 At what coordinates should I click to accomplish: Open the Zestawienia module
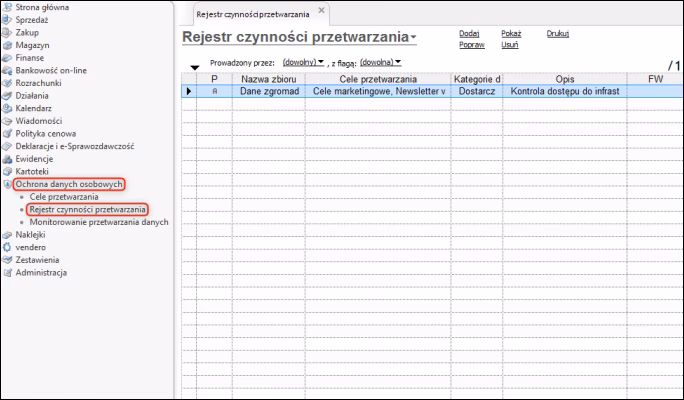pos(37,260)
